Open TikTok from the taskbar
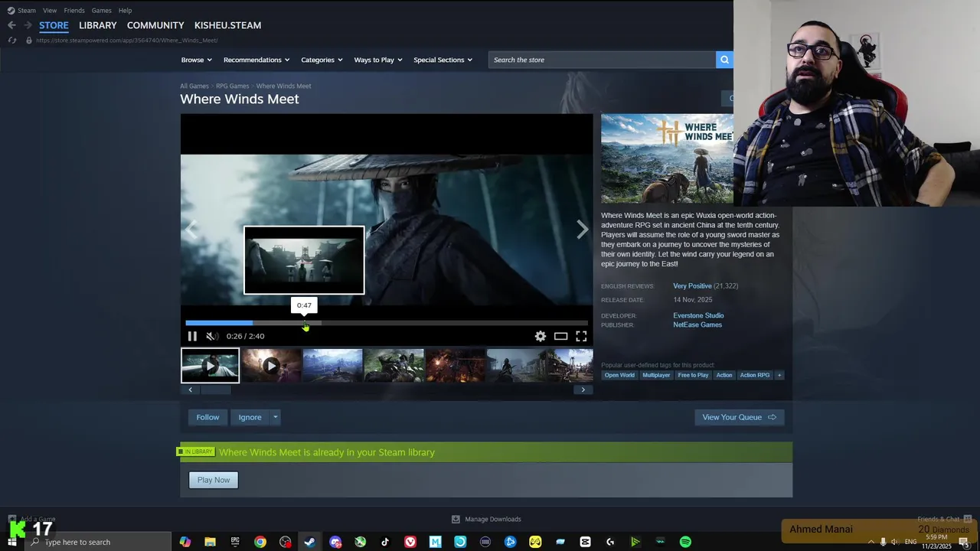This screenshot has height=551, width=980. (385, 542)
